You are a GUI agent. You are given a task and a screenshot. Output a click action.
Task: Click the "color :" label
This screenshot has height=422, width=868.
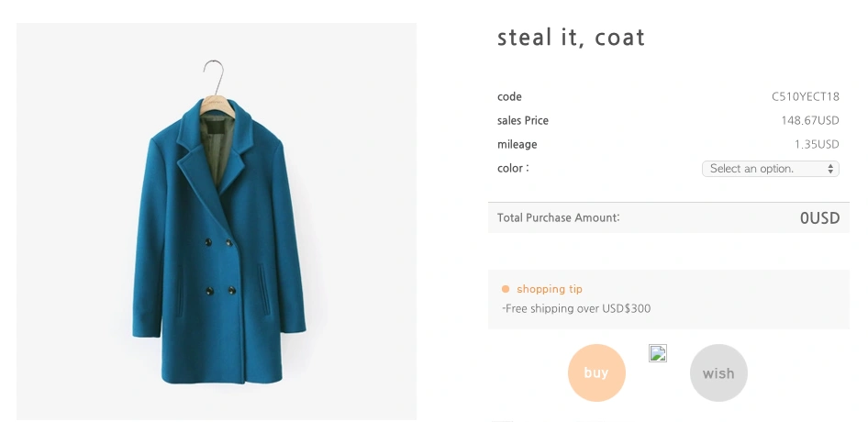(x=513, y=169)
